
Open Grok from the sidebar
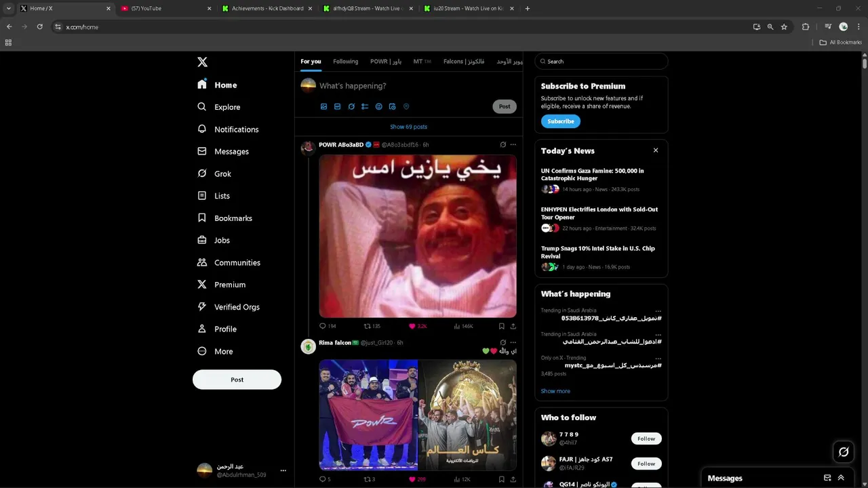[x=214, y=174]
